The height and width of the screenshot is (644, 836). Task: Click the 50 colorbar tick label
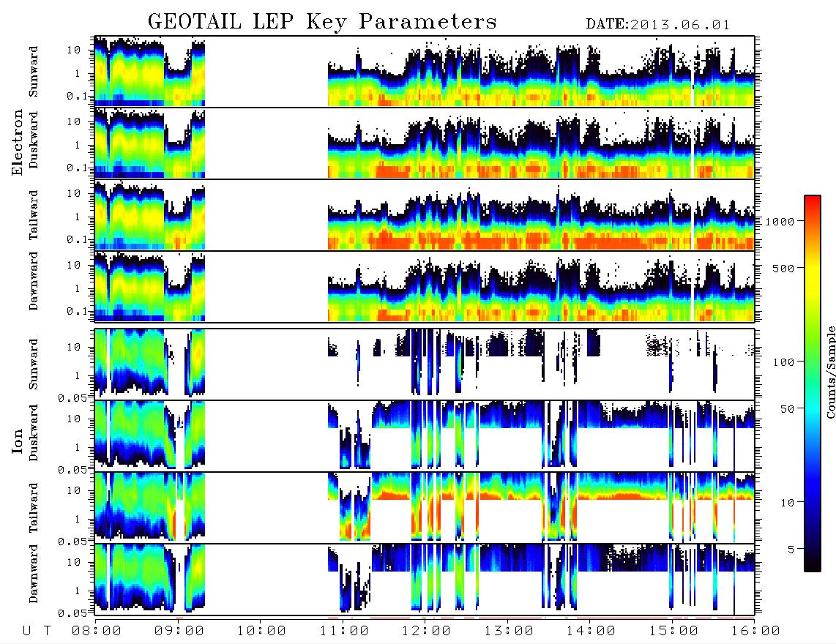click(787, 409)
